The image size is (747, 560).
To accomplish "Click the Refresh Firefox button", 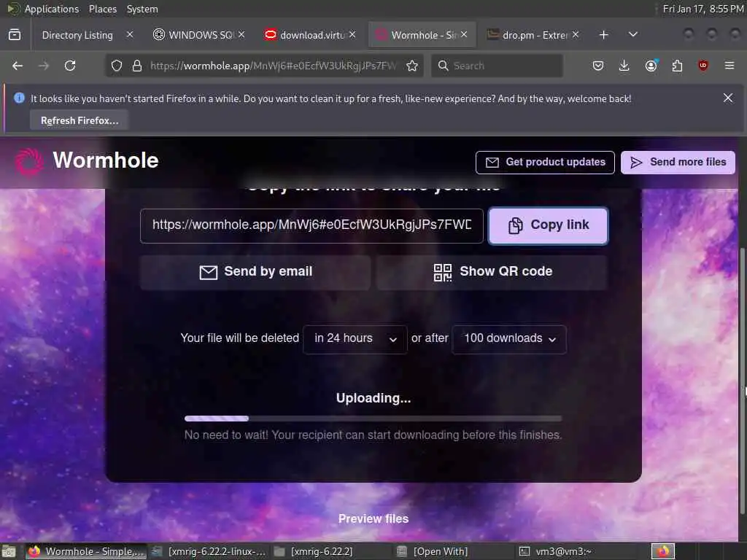I will 80,120.
